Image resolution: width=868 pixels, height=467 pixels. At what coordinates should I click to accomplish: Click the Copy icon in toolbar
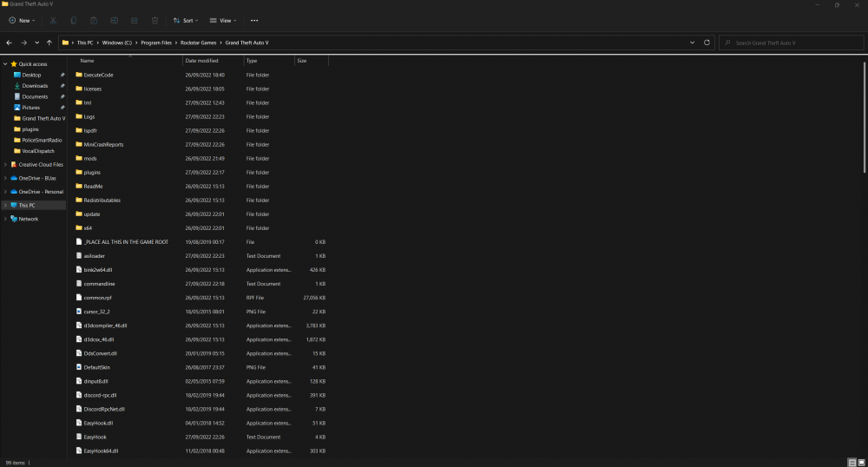(x=73, y=21)
